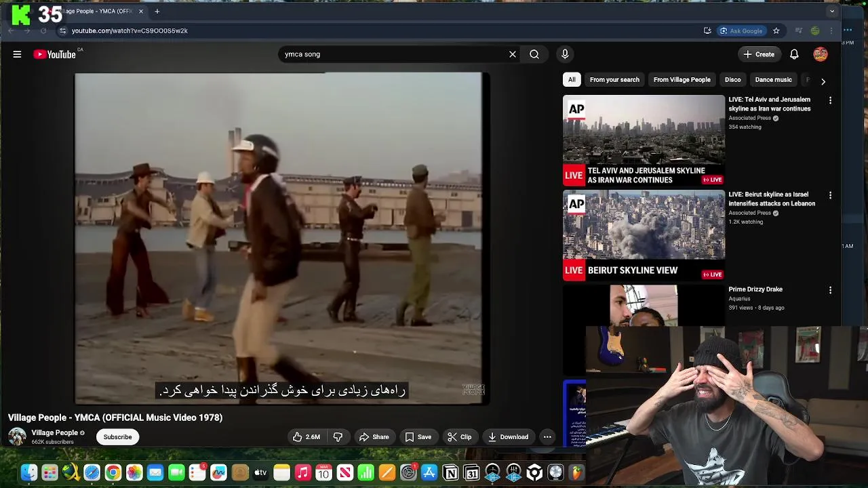Share the YMCA video
Image resolution: width=868 pixels, height=488 pixels.
(374, 437)
